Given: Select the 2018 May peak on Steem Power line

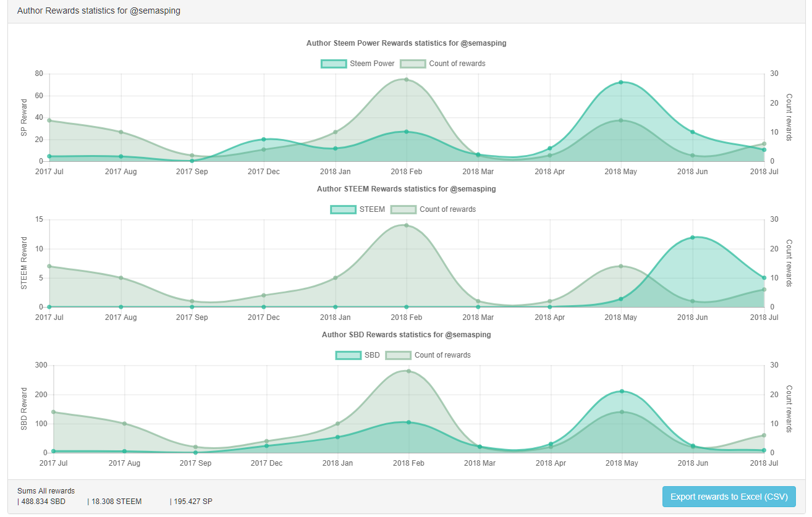Looking at the screenshot, I should pyautogui.click(x=621, y=82).
